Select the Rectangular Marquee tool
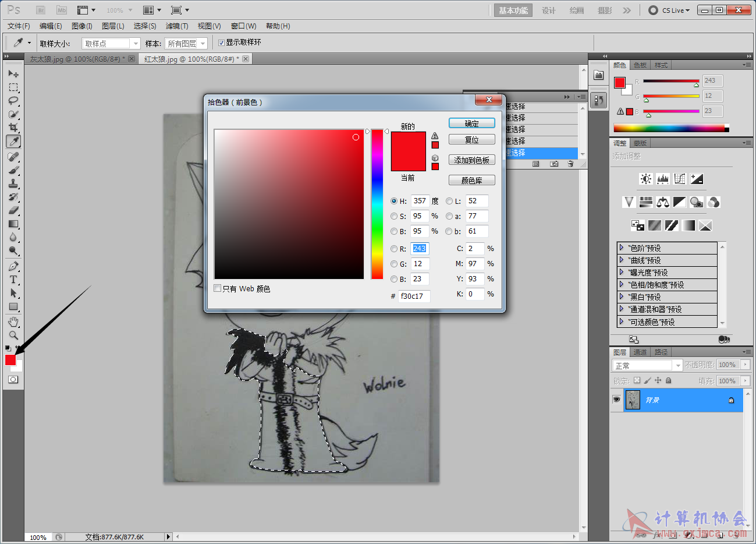 point(13,87)
